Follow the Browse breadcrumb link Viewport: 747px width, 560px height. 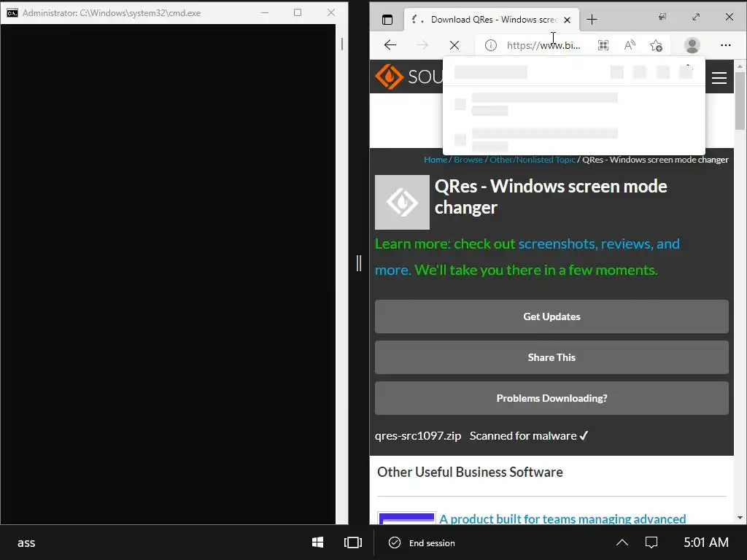[x=468, y=160]
